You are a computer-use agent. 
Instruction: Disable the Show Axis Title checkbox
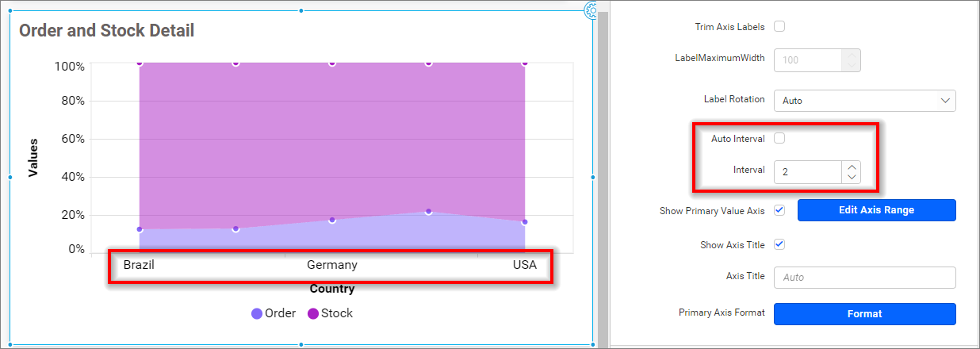coord(779,244)
